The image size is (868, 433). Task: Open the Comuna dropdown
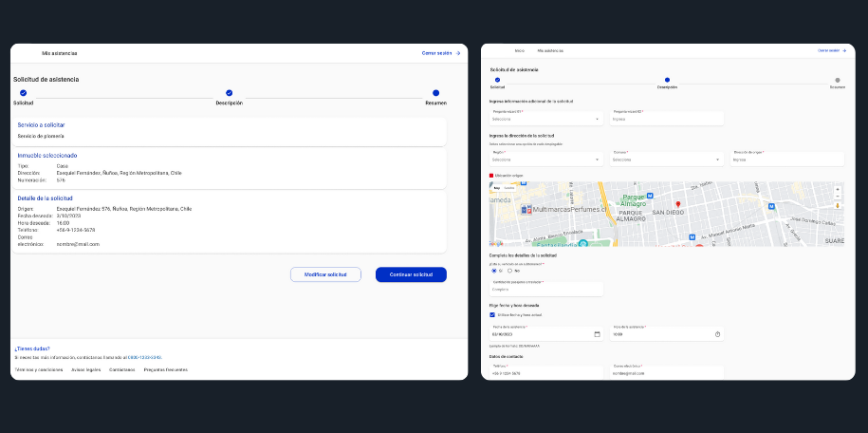[666, 160]
